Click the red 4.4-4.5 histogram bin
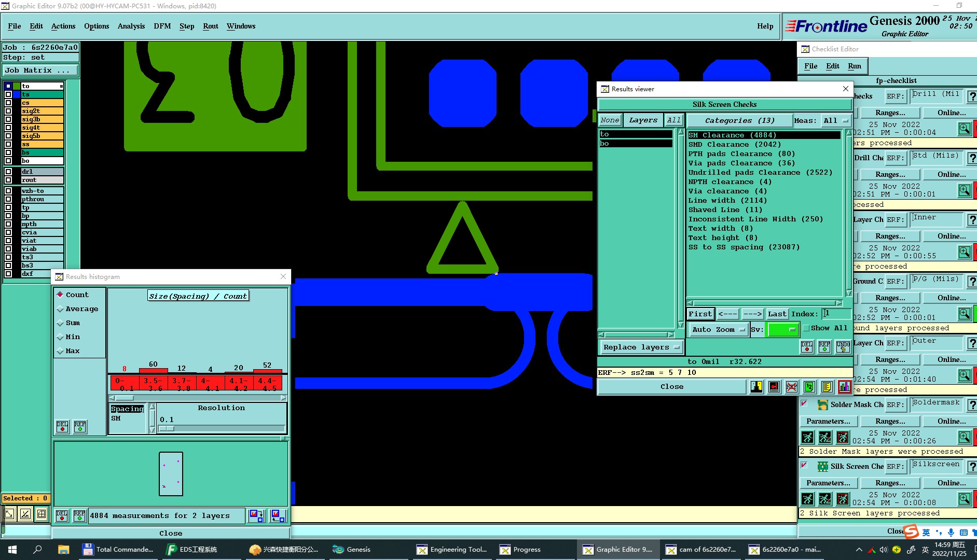Screen dimensions: 977x560 [268, 384]
